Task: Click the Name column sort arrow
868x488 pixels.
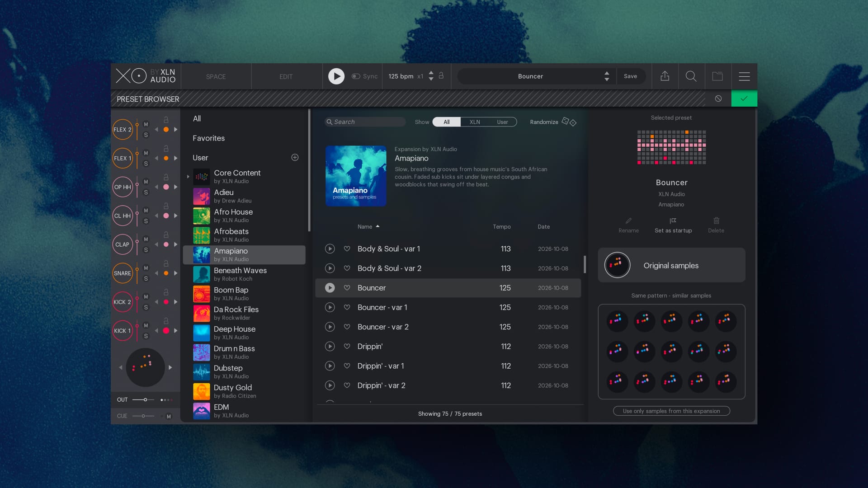Action: point(377,226)
